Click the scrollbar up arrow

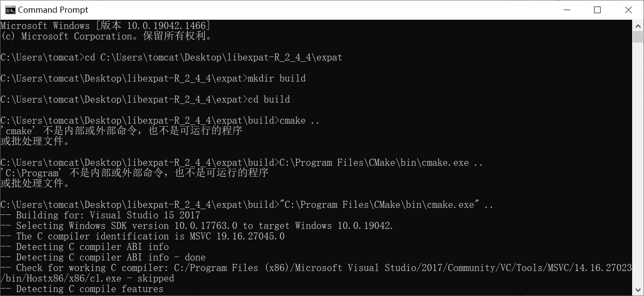[x=639, y=25]
